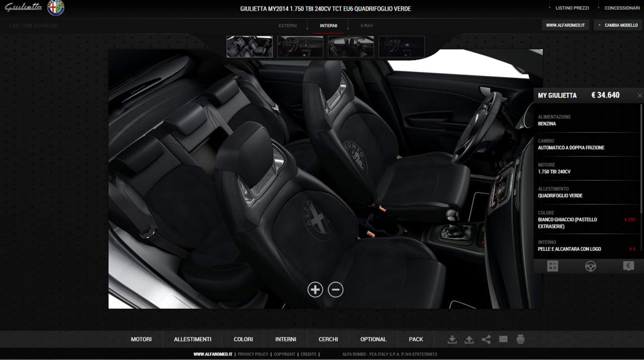Load a saved configuration via the upload icon
This screenshot has width=644, height=360.
click(469, 339)
